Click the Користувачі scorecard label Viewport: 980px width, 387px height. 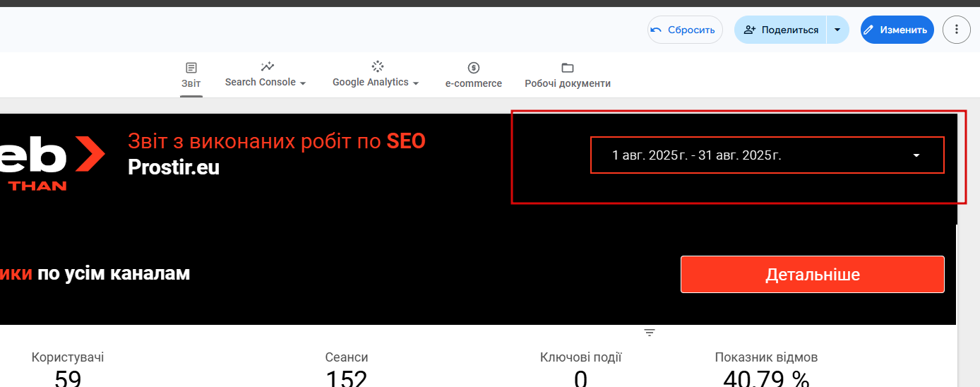click(x=68, y=357)
